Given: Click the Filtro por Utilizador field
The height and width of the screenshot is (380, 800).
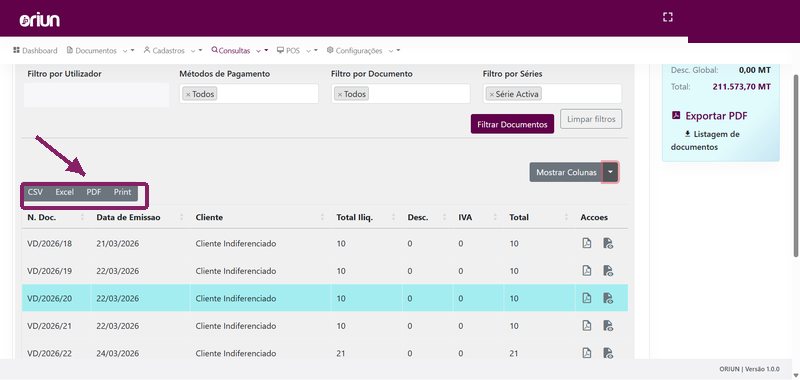Looking at the screenshot, I should pos(96,95).
